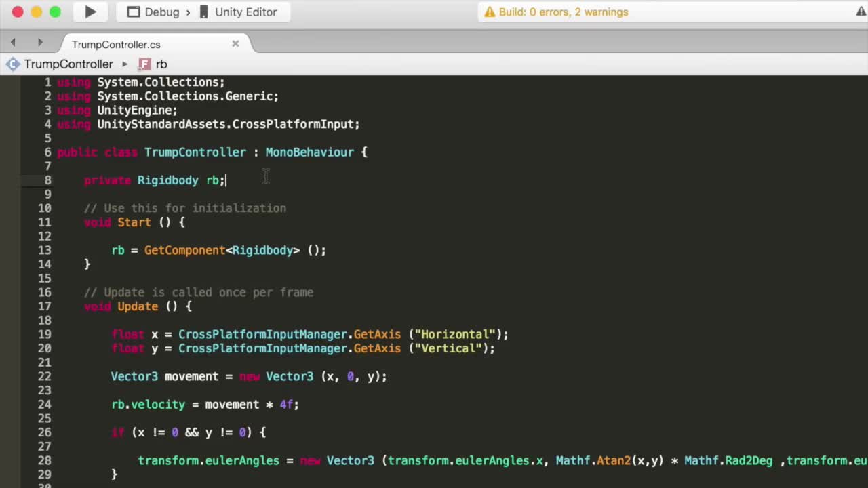
Task: Click the "Vertical" string literal
Action: [448, 348]
